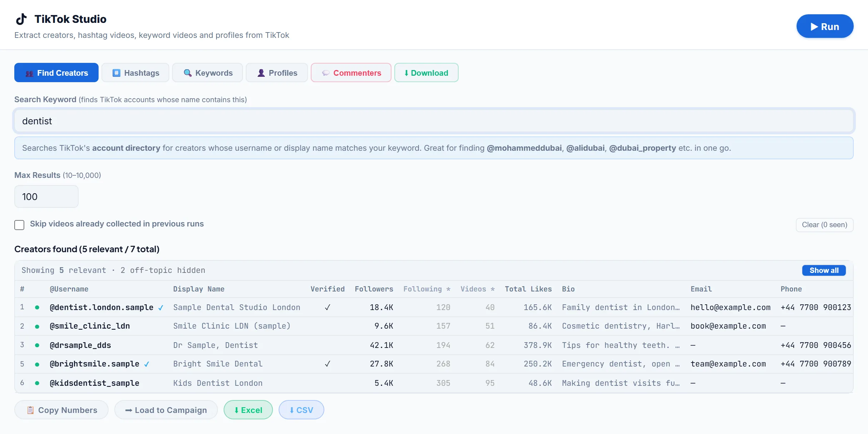868x434 pixels.
Task: Click the Followers column header
Action: (374, 289)
